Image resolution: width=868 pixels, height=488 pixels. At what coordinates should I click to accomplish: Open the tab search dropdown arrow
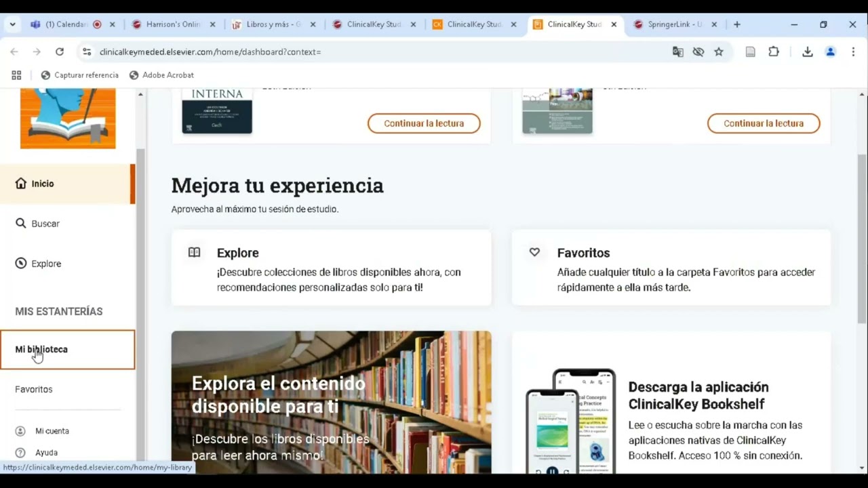click(12, 24)
